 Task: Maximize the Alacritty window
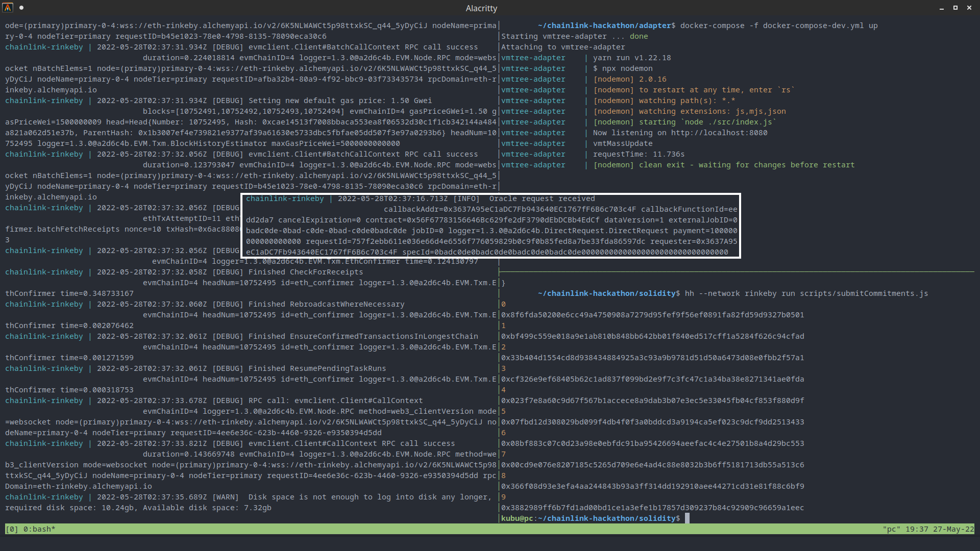coord(955,8)
